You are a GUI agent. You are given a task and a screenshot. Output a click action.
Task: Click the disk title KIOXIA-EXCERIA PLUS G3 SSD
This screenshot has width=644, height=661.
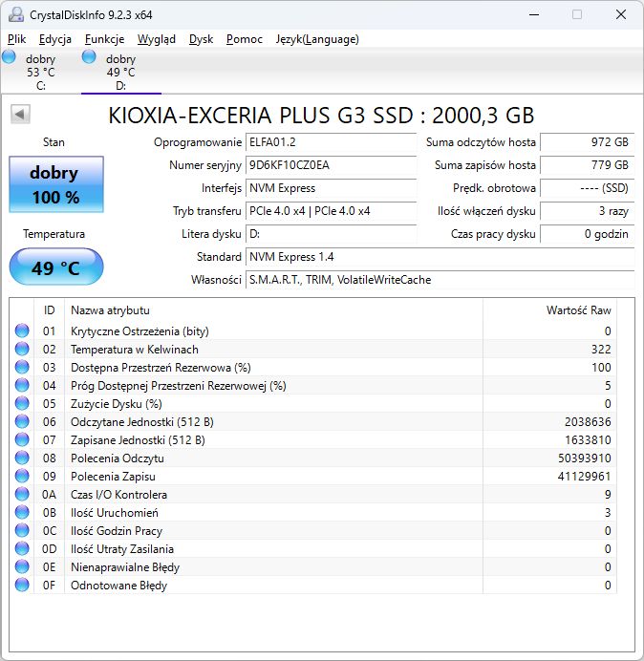[x=321, y=116]
